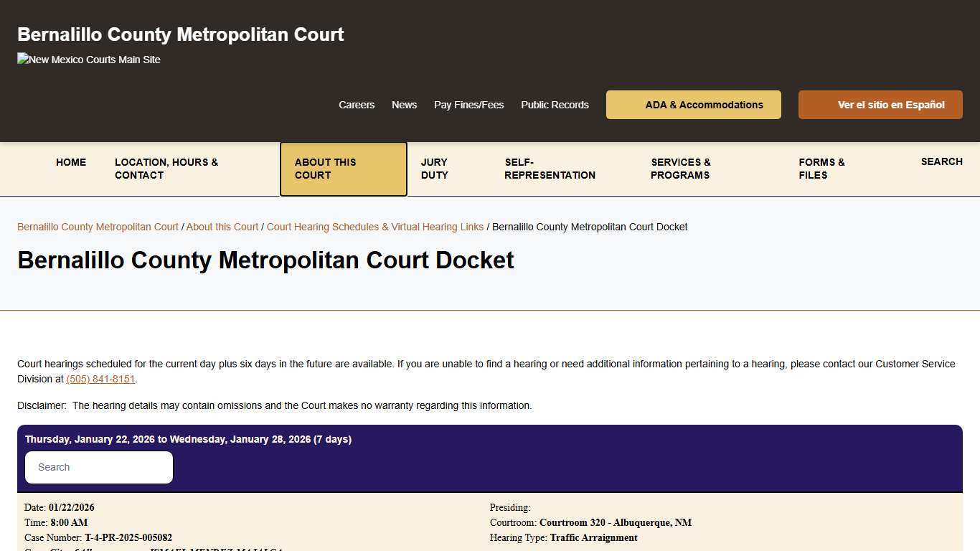Screen dimensions: 980x551
Task: Open Court Hearing Schedules & Virtual Hearing Links
Action: (x=374, y=227)
